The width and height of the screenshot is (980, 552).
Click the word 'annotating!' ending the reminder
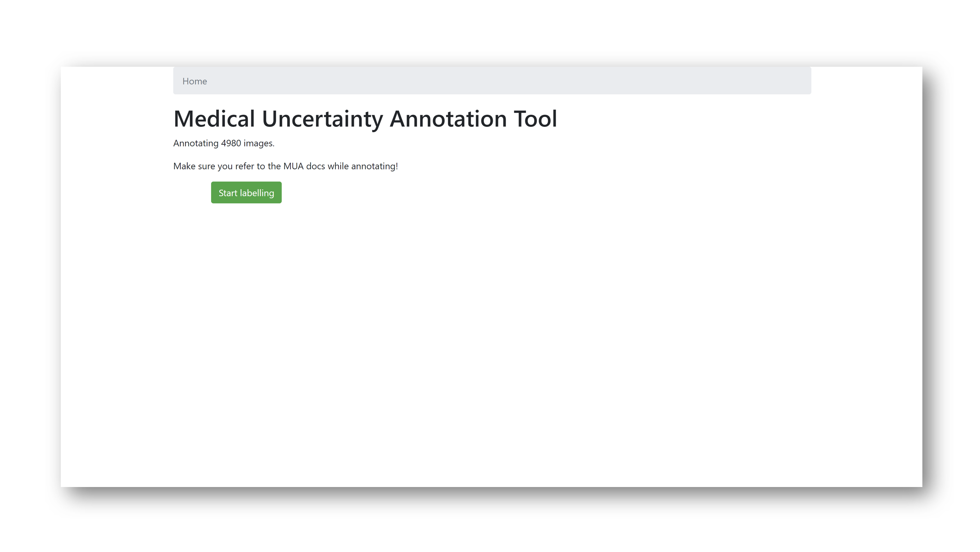click(x=374, y=166)
